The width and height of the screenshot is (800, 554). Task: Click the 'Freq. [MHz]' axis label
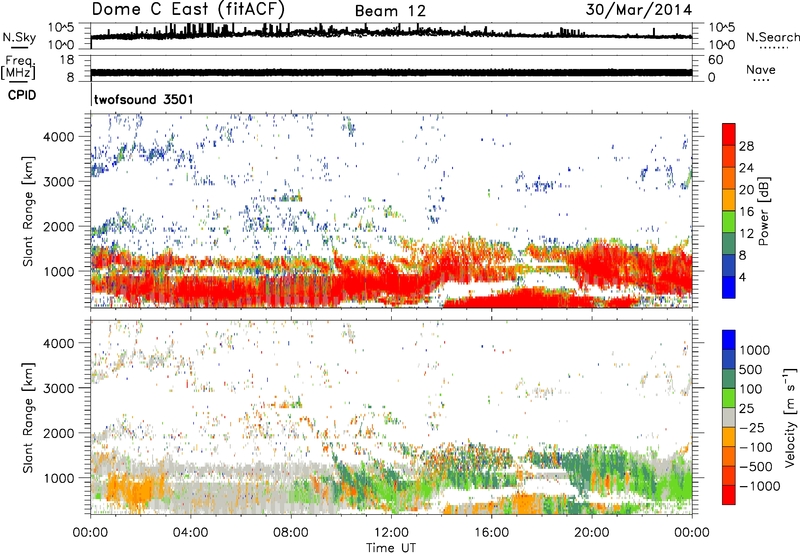pyautogui.click(x=18, y=67)
